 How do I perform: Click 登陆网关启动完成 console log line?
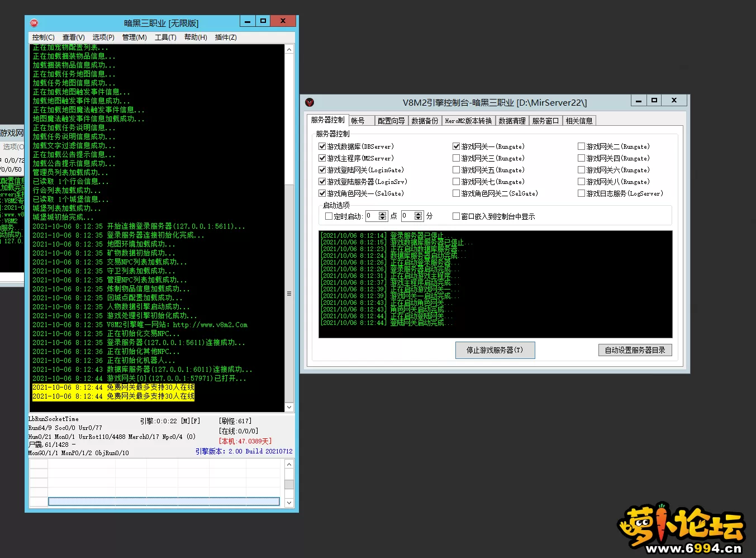pyautogui.click(x=387, y=323)
